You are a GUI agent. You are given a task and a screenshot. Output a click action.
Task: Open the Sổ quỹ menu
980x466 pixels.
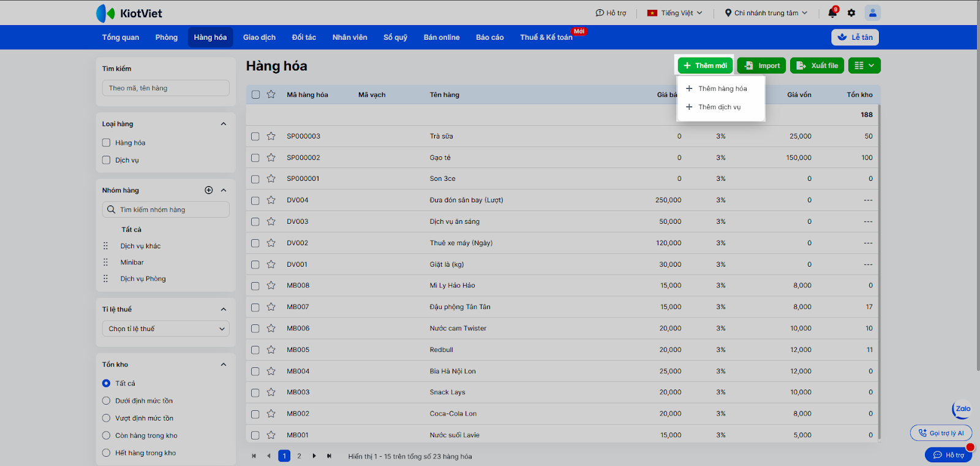pos(396,37)
